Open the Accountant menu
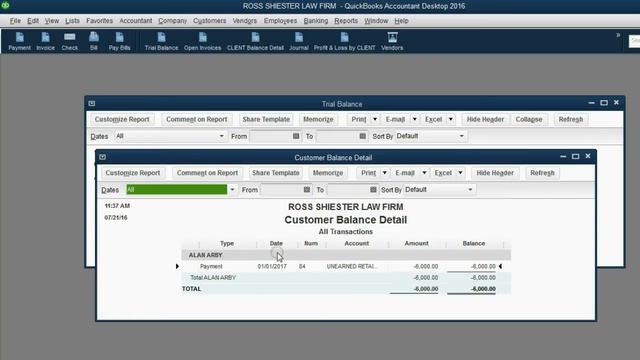 point(136,21)
